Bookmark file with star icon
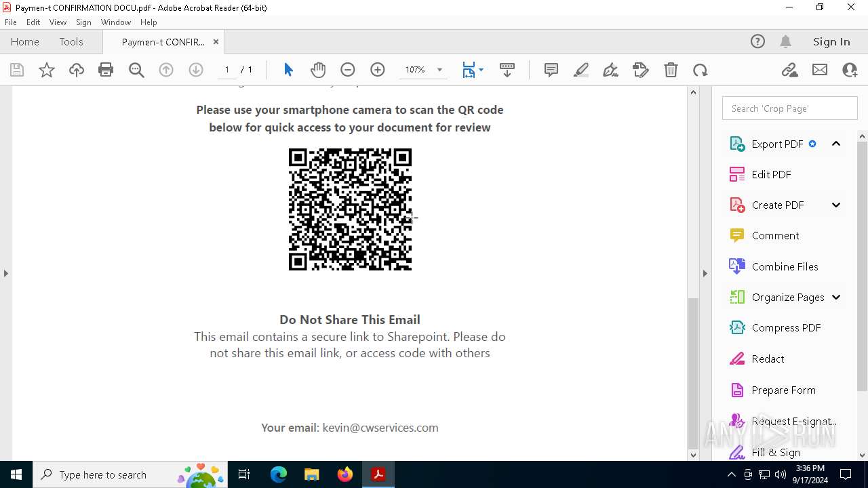This screenshot has height=488, width=868. 47,70
